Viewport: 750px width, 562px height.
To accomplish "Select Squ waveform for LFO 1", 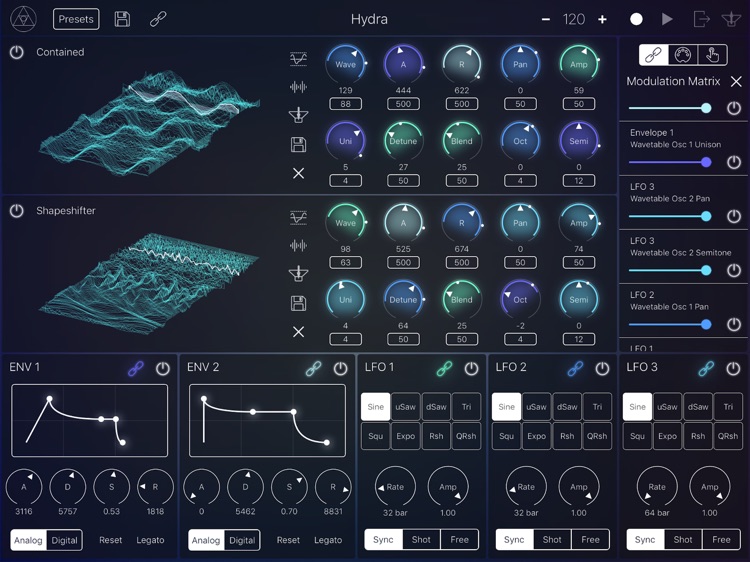I will point(375,436).
